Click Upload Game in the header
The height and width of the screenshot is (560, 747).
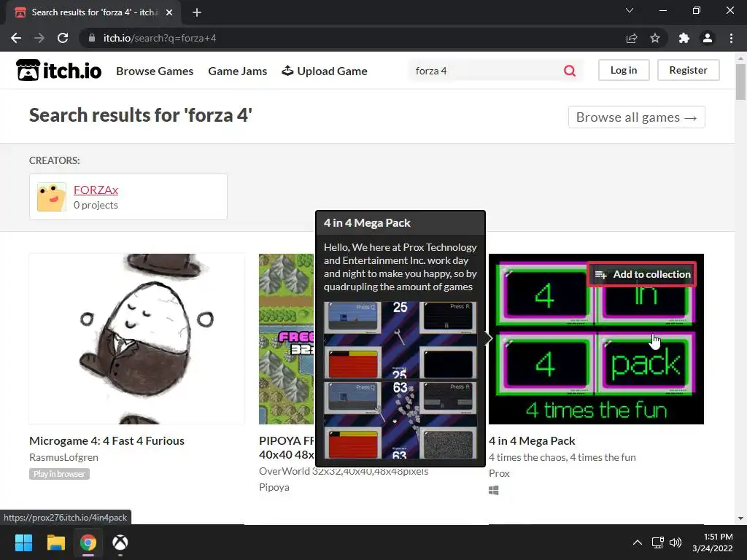[325, 71]
